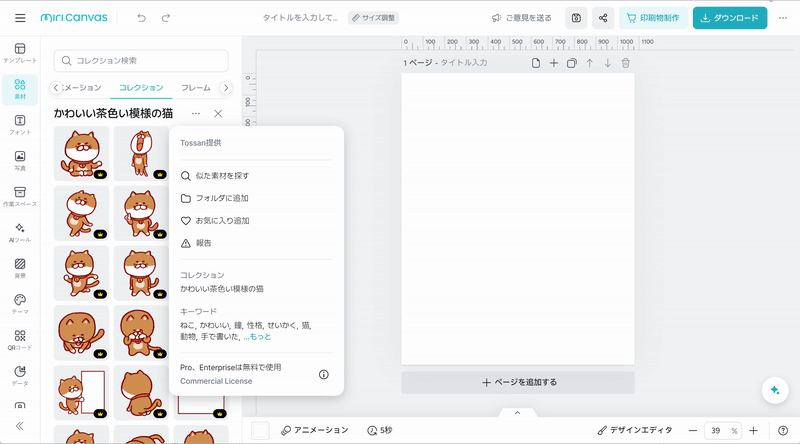Select 似た素材を探す menu item

(x=256, y=176)
